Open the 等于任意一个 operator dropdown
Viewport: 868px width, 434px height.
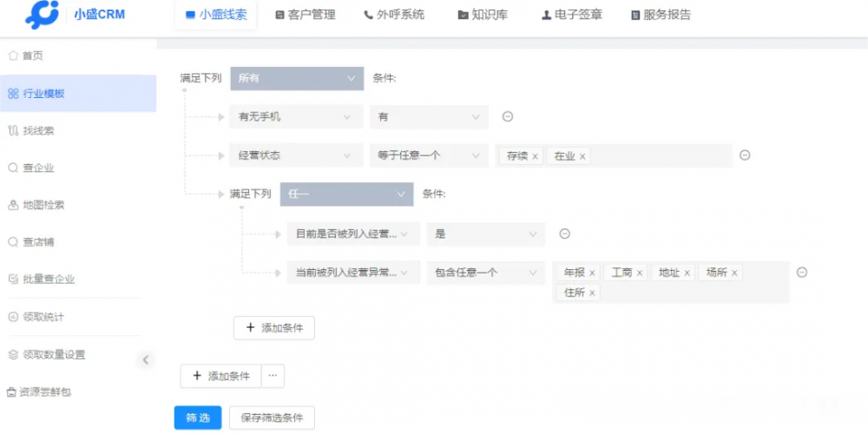429,155
